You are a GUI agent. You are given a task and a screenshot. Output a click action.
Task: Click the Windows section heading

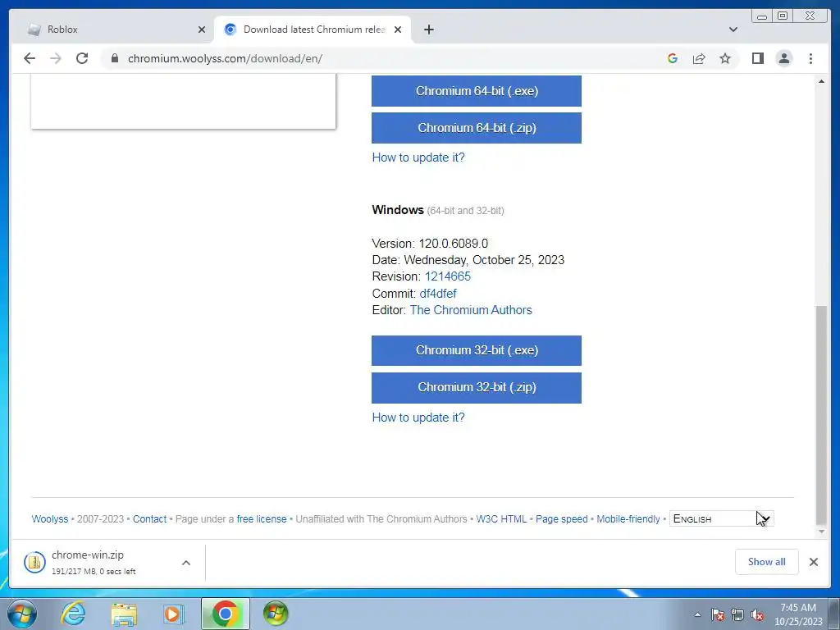click(398, 210)
